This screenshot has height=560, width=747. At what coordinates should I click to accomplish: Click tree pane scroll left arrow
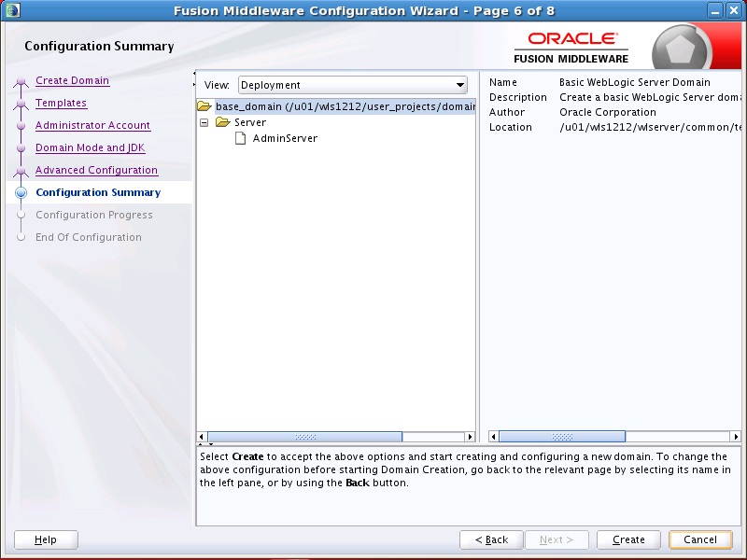tap(202, 437)
